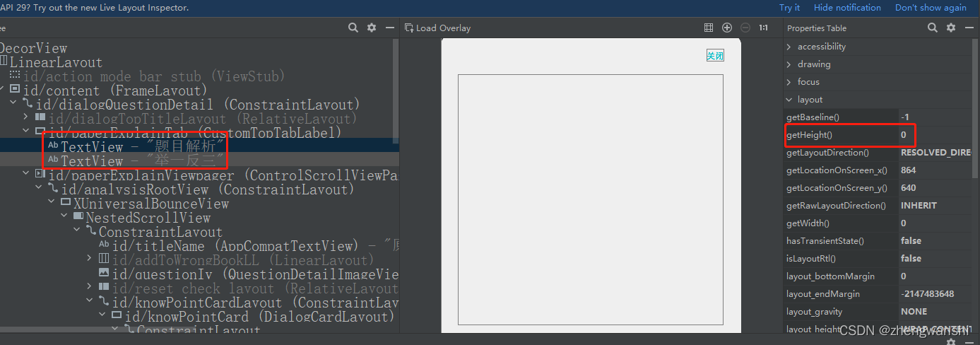Image resolution: width=980 pixels, height=345 pixels.
Task: Open search in the view tree panel
Action: [x=353, y=28]
